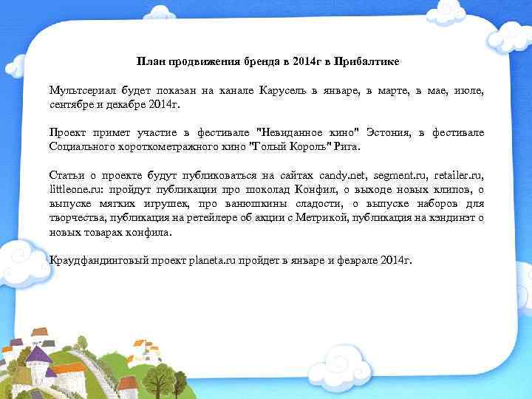Image resolution: width=532 pixels, height=399 pixels.
Task: Click the word "Краудфандинговый"
Action: coord(99,261)
